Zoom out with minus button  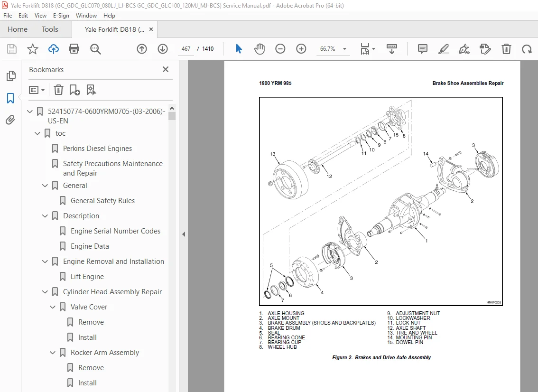click(x=280, y=49)
